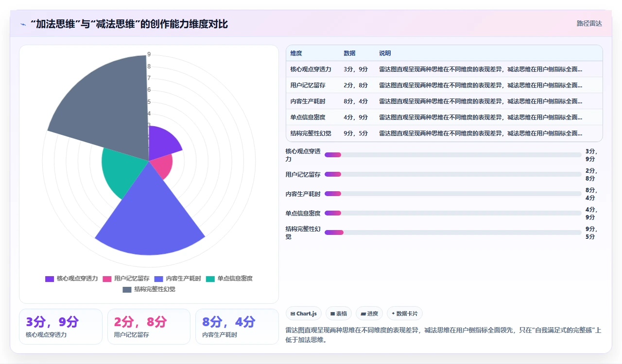Viewport: 622px width, 364px height.
Task: Click the summary paragraph starting 雷达图直观呈现 below the chips
Action: click(x=444, y=335)
